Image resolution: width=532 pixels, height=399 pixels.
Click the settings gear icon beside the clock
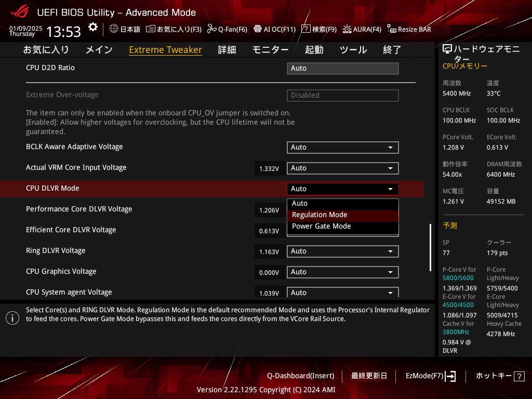(x=92, y=27)
